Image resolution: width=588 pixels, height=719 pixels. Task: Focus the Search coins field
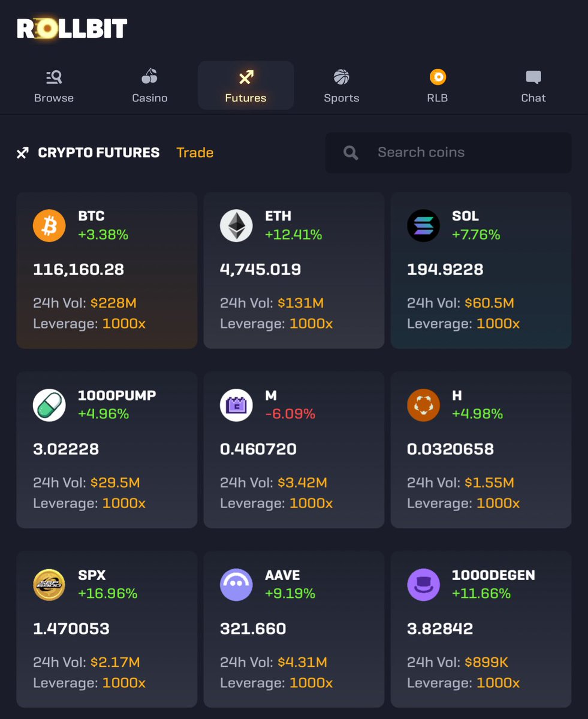click(x=448, y=153)
